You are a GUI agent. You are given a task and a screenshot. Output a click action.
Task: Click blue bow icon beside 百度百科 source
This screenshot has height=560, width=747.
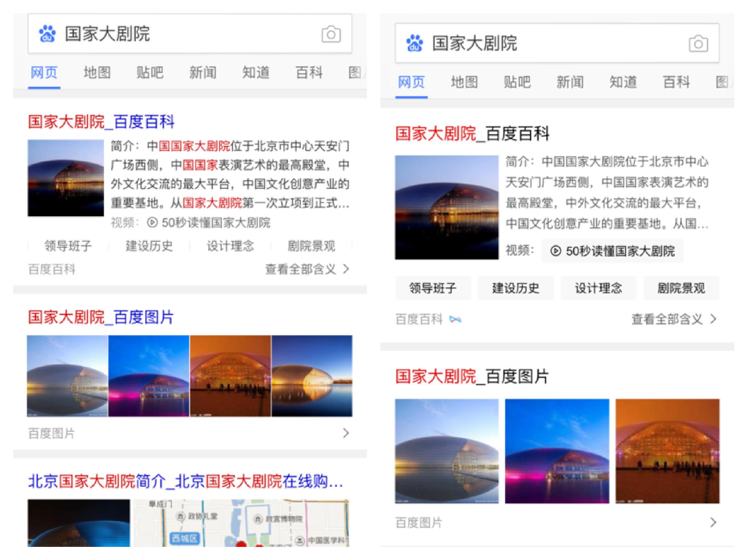455,320
